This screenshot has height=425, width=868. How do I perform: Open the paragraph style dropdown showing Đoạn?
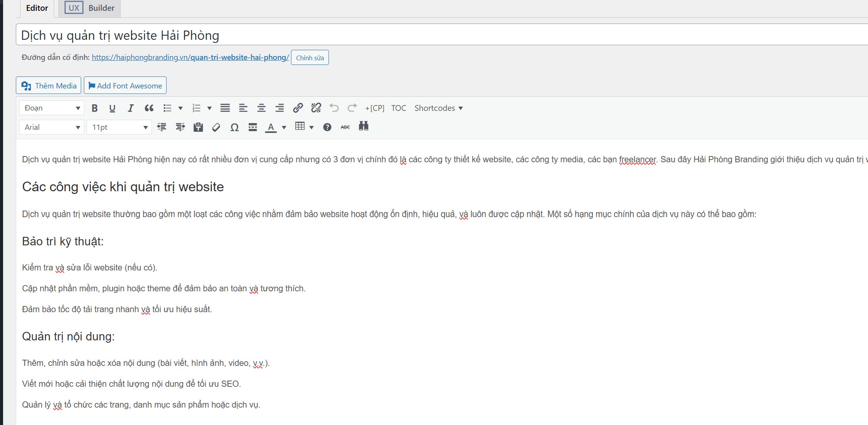[x=51, y=108]
